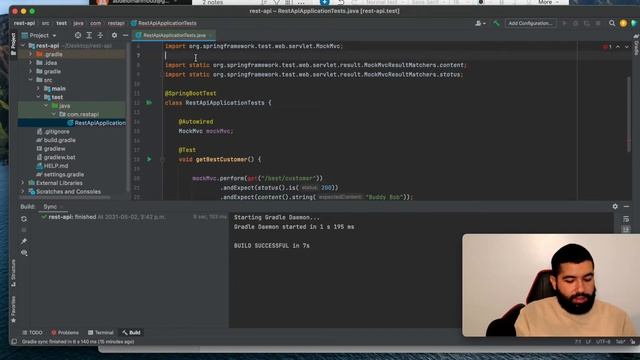Toggle the Gradle tool window side tab
This screenshot has width=640, height=360.
(x=636, y=45)
